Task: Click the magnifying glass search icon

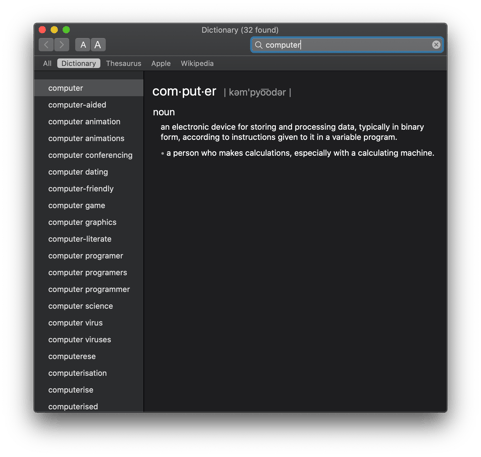Action: pos(258,45)
